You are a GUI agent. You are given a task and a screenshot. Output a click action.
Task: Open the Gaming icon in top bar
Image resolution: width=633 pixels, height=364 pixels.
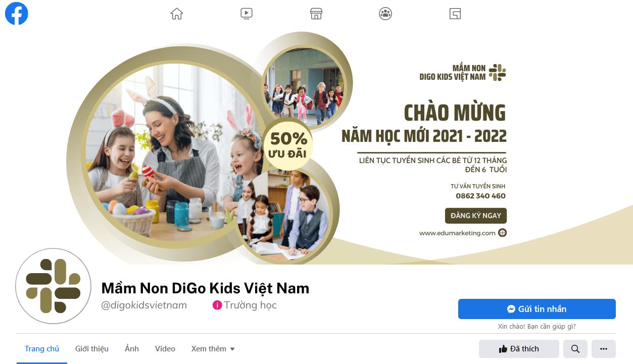[455, 14]
